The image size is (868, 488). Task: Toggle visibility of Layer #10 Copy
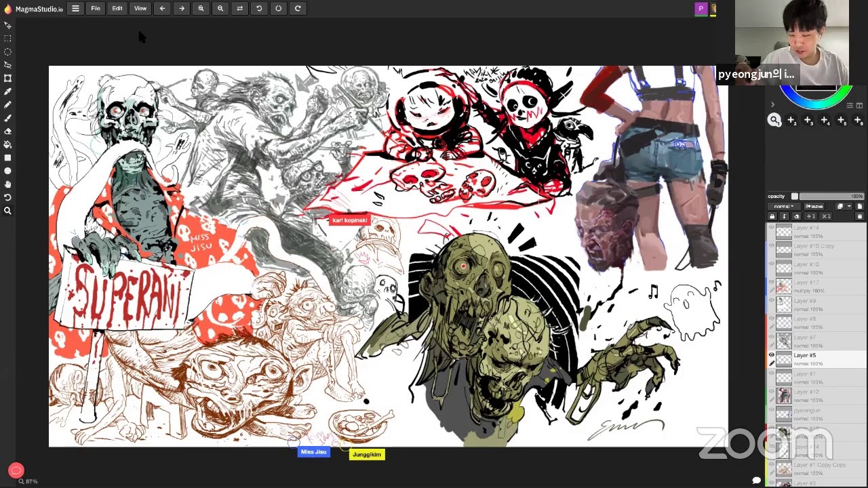[771, 245]
